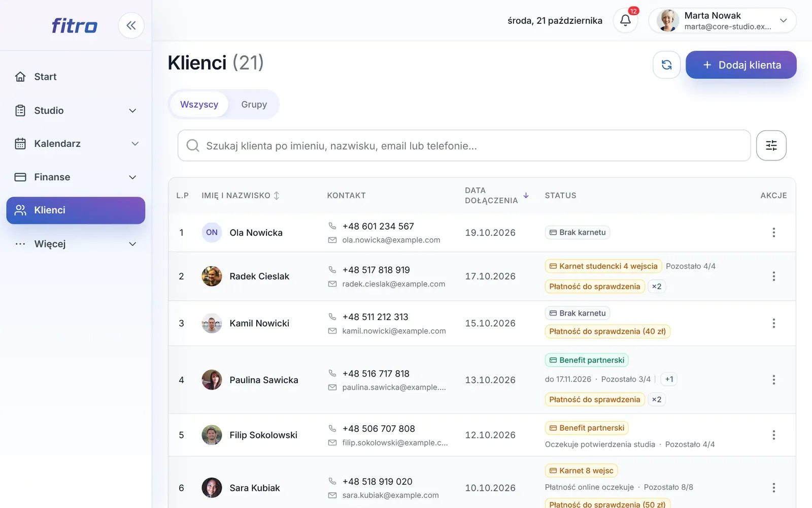Screen dimensions: 812x508
Task: Open actions menu for Paulina Sawicka
Action: coord(773,380)
